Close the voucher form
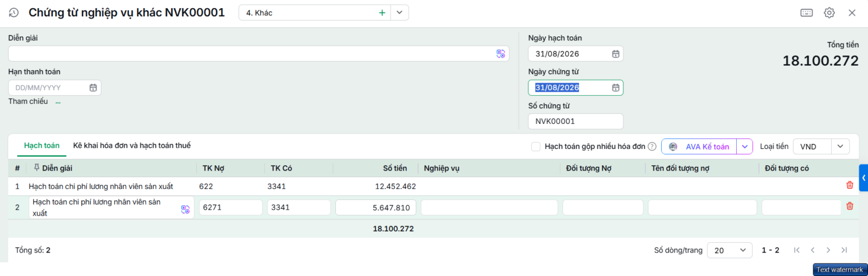868x276 pixels. (x=852, y=12)
